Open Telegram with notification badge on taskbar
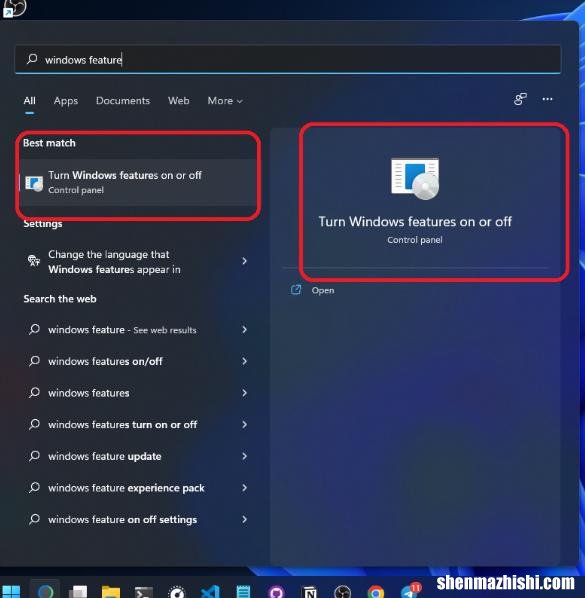Screen dimensions: 585x598 (x=410, y=590)
